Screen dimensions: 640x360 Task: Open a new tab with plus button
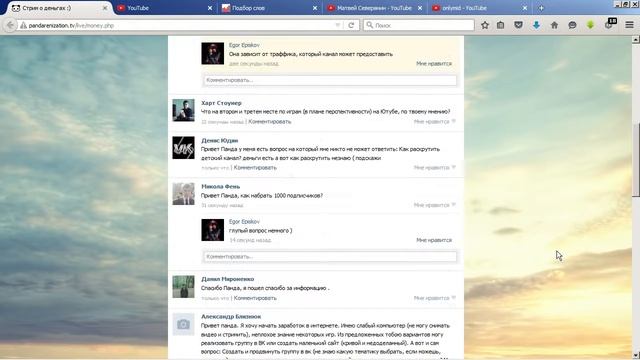(541, 8)
